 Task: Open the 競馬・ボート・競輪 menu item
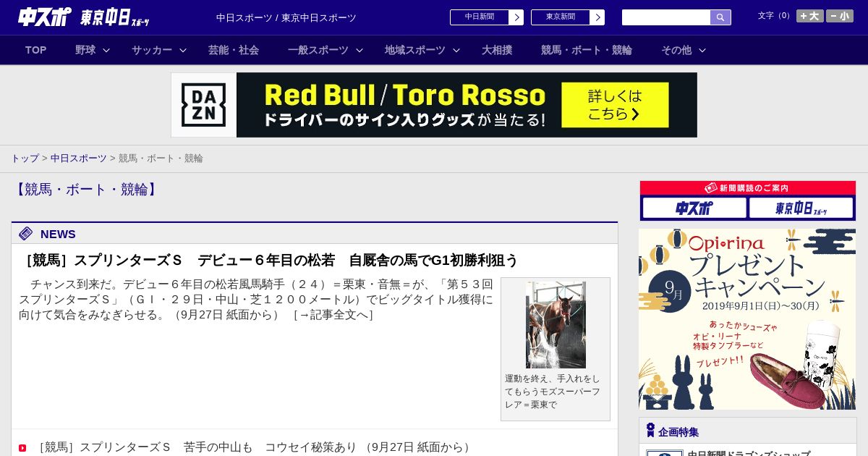pos(587,50)
